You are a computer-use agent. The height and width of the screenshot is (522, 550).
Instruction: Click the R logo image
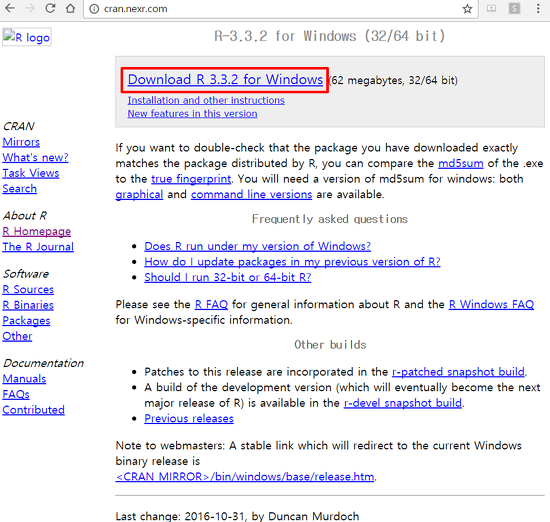pos(27,37)
